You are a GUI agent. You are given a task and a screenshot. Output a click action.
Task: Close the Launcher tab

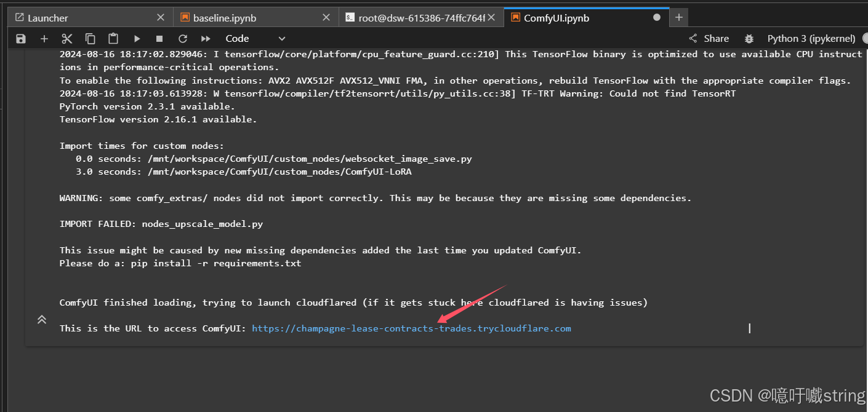pyautogui.click(x=161, y=18)
